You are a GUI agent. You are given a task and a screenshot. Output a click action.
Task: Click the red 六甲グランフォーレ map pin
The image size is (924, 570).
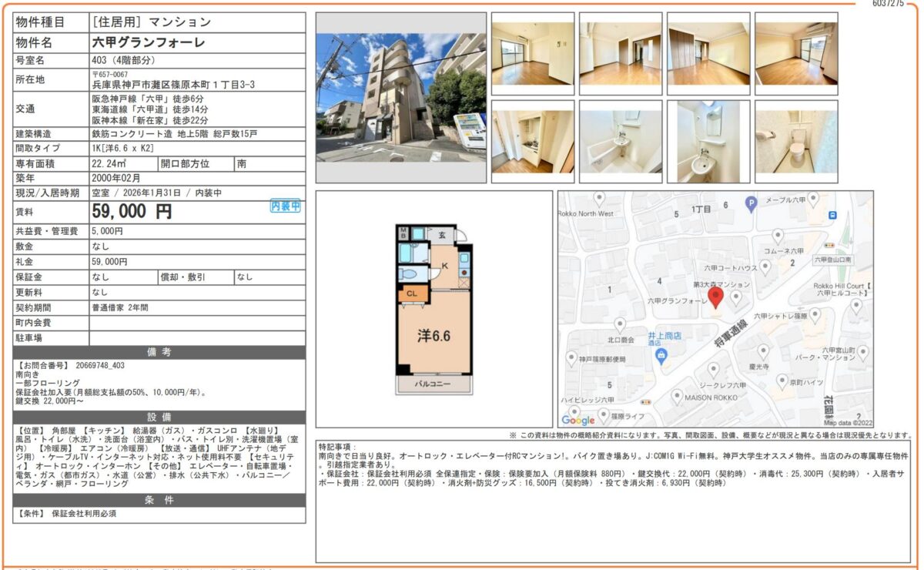point(715,297)
